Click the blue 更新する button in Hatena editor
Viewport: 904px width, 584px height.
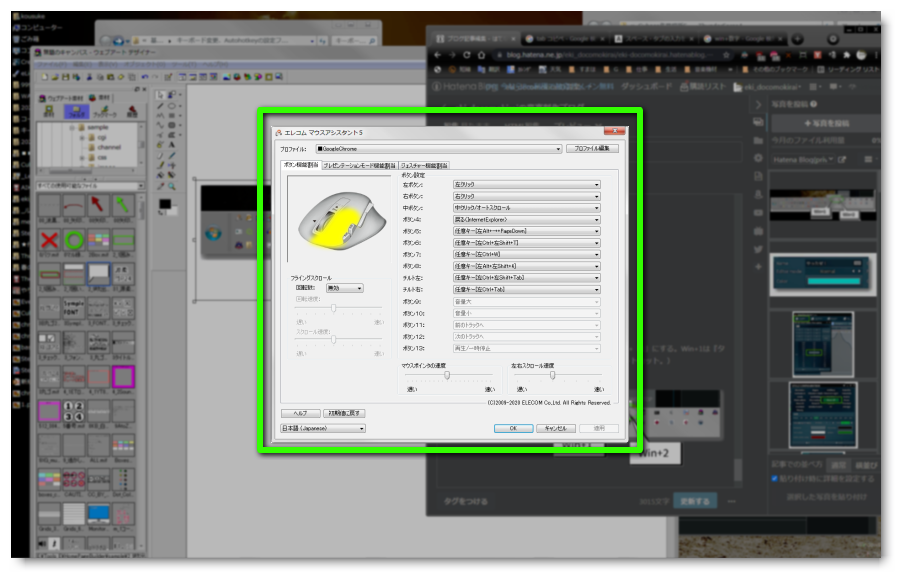[x=695, y=502]
